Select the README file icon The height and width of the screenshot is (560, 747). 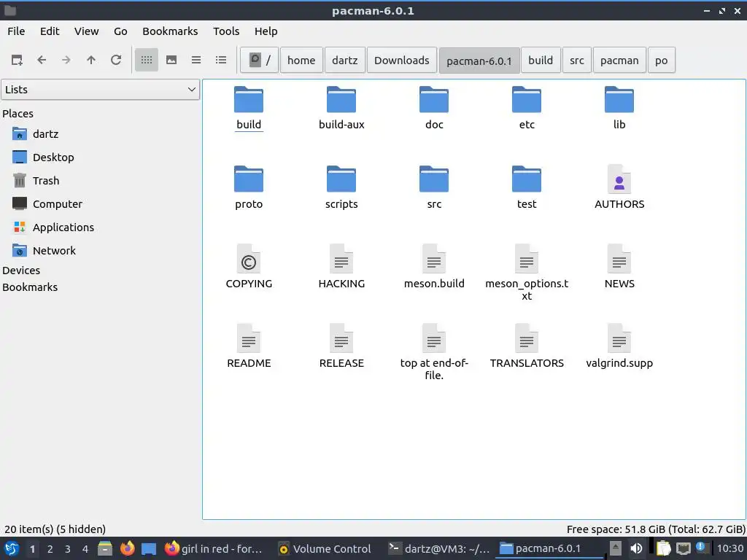pyautogui.click(x=249, y=338)
